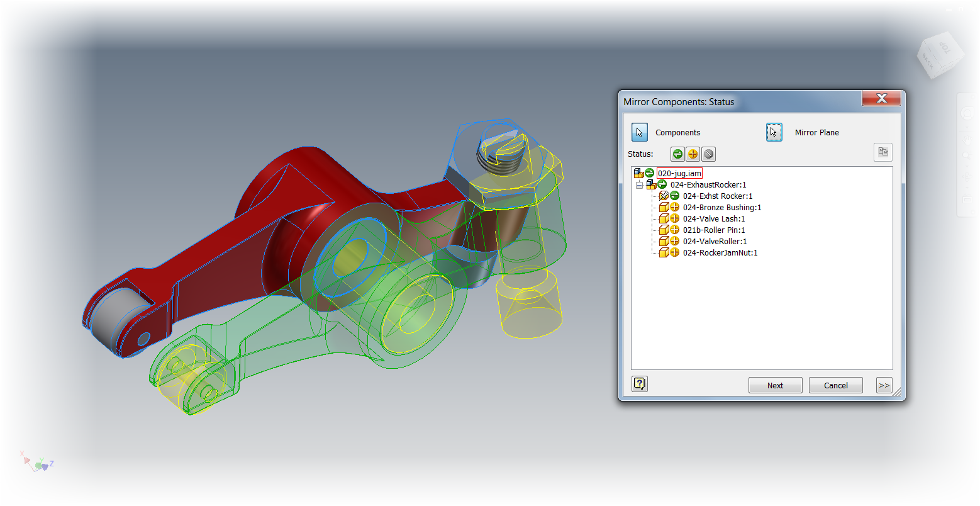
Task: Toggle the status icon next to 024-Valve Lash:1
Action: click(674, 218)
